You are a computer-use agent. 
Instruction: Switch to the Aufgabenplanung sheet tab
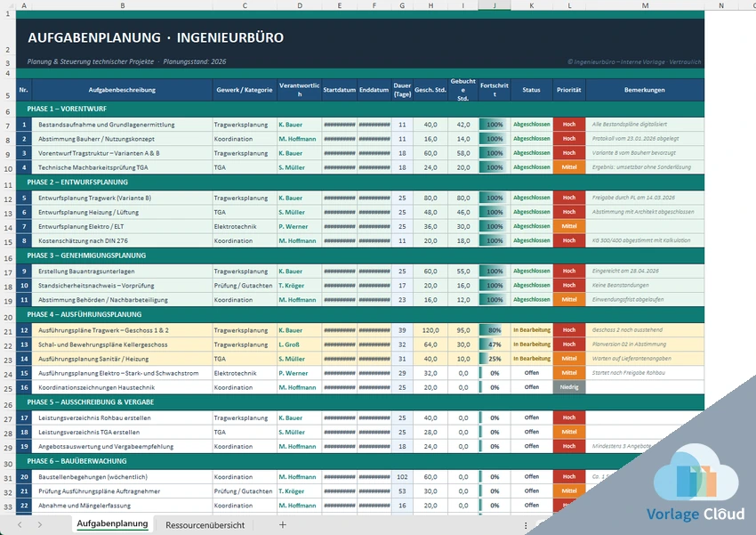112,524
